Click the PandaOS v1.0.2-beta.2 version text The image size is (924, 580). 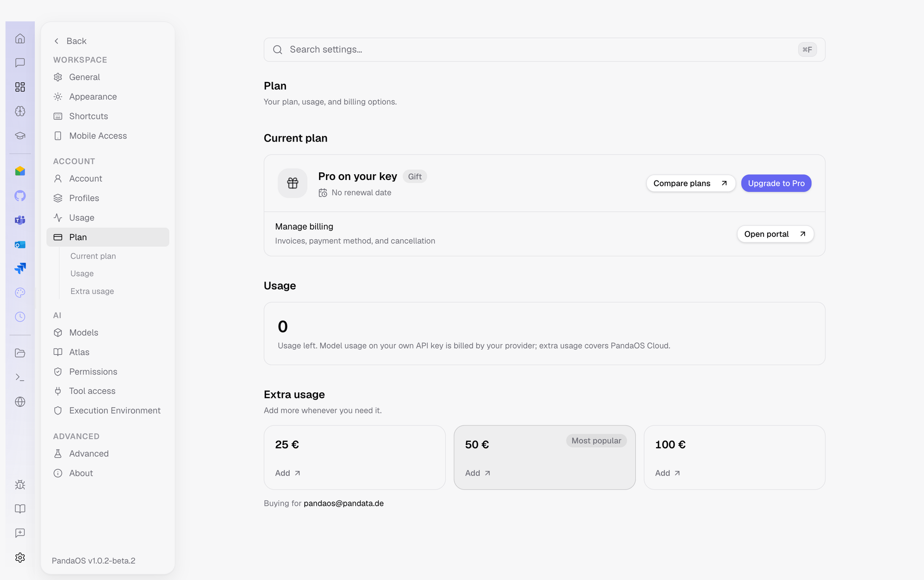[93, 561]
